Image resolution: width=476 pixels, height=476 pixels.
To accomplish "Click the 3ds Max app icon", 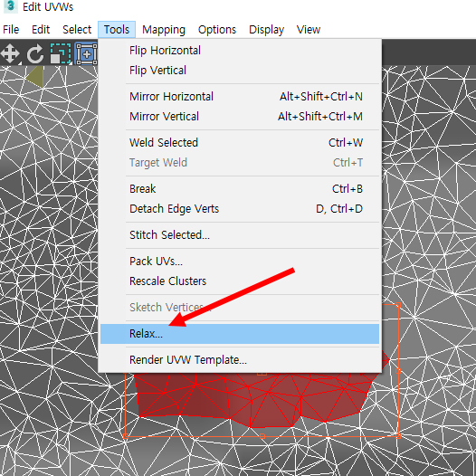I will pyautogui.click(x=10, y=6).
